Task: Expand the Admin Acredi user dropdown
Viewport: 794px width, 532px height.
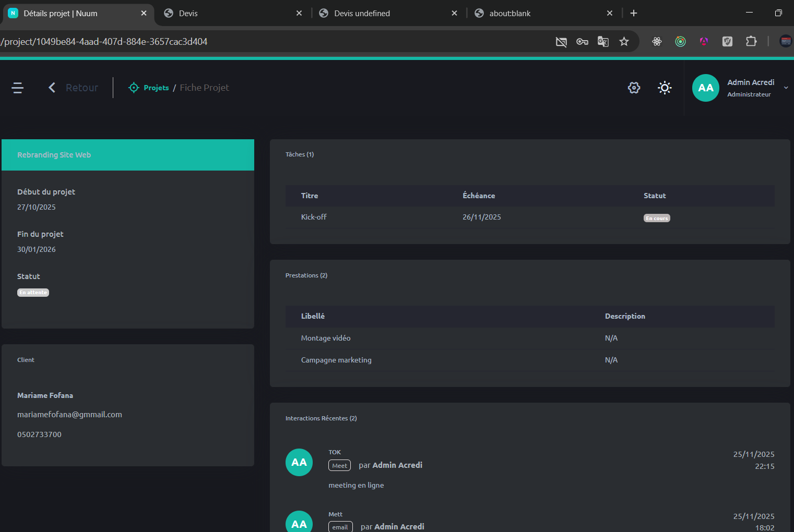Action: click(x=786, y=88)
